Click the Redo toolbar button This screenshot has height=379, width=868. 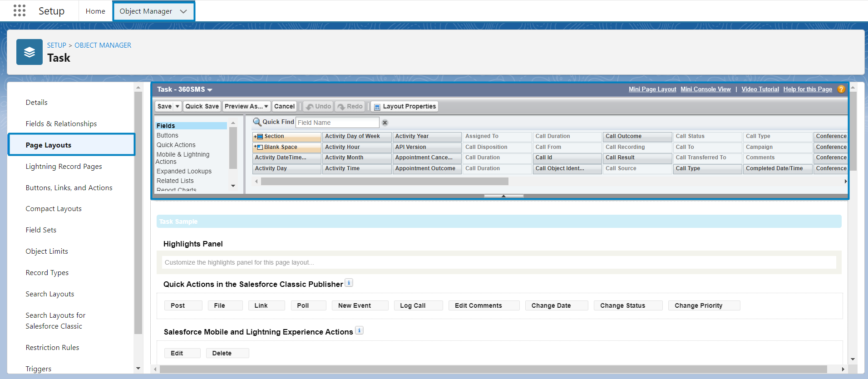(x=350, y=106)
